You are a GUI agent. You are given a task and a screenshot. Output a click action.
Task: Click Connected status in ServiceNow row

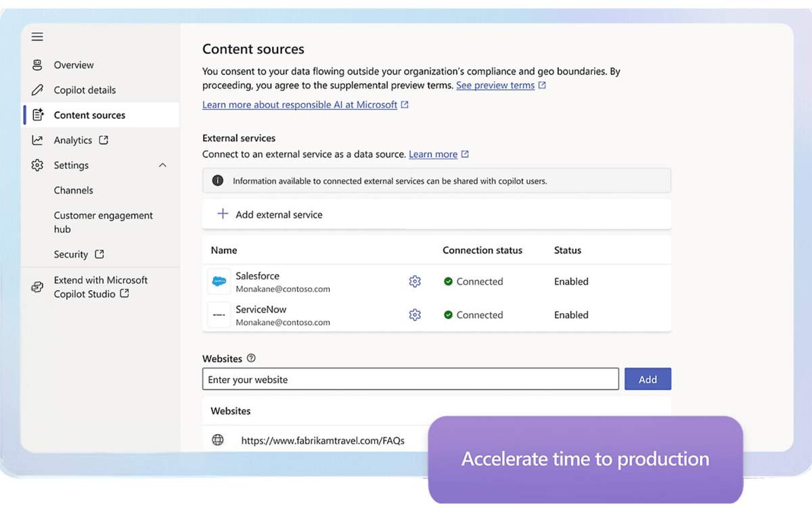pos(480,315)
